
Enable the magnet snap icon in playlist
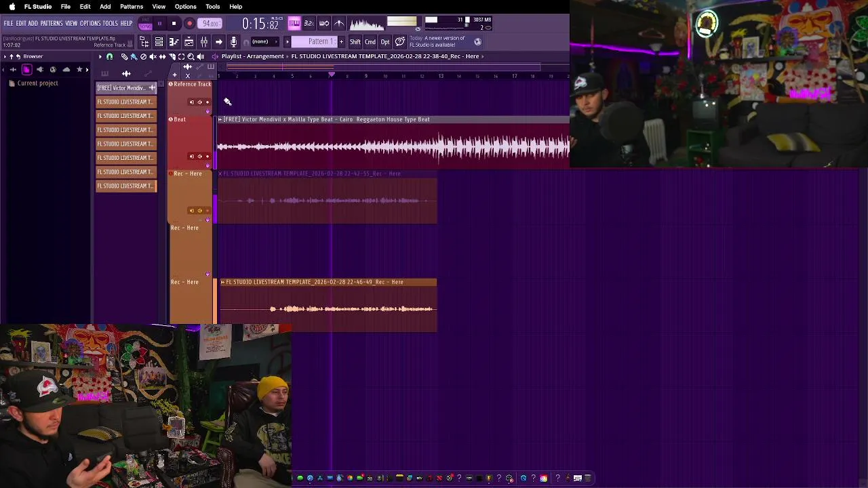[x=109, y=57]
